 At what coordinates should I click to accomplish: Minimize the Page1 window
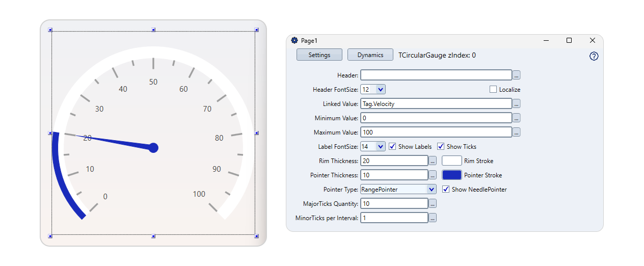pos(546,40)
